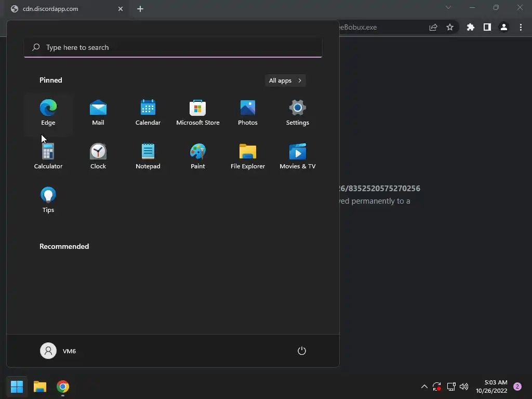Focus the Type here to search box
532x399 pixels.
(173, 47)
